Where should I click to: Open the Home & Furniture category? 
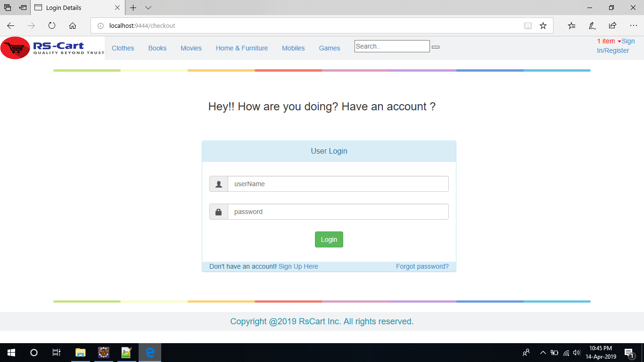click(x=242, y=48)
